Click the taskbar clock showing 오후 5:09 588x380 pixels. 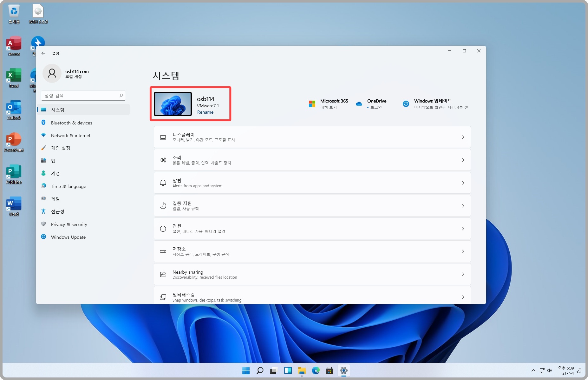coord(566,370)
